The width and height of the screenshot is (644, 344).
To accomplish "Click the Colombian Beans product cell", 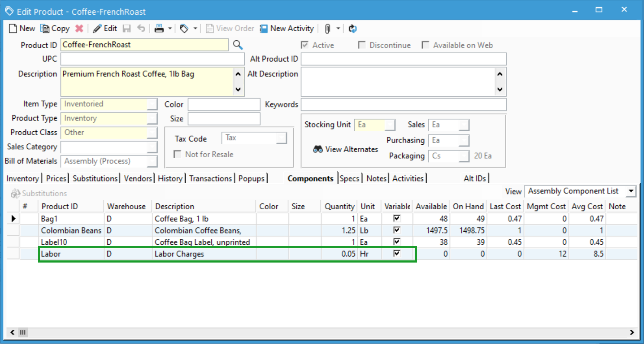I will (71, 230).
